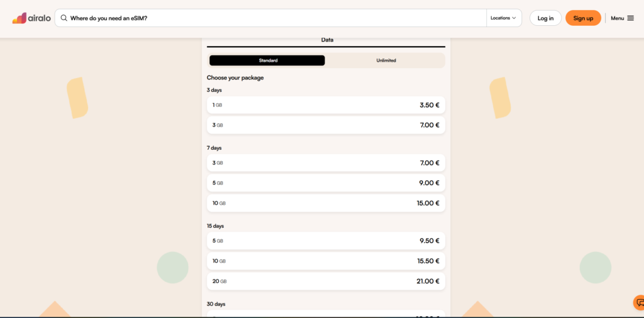644x318 pixels.
Task: Click the search magnifier icon
Action: (x=64, y=18)
